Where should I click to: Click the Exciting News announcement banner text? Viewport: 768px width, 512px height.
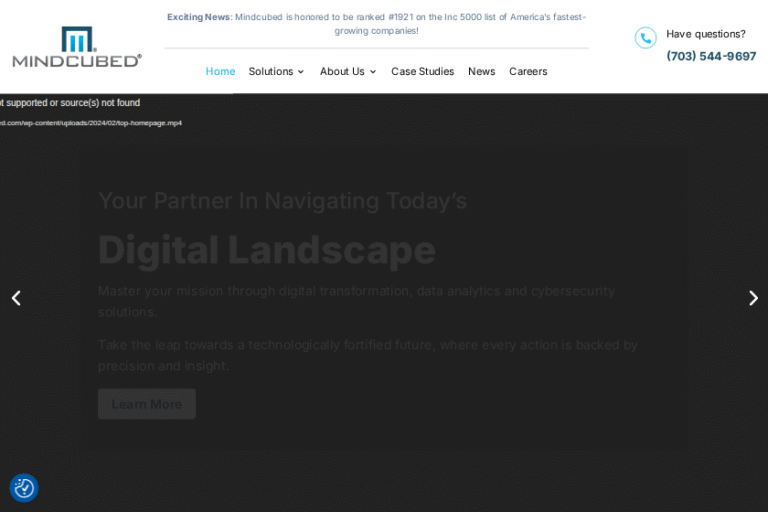(376, 24)
